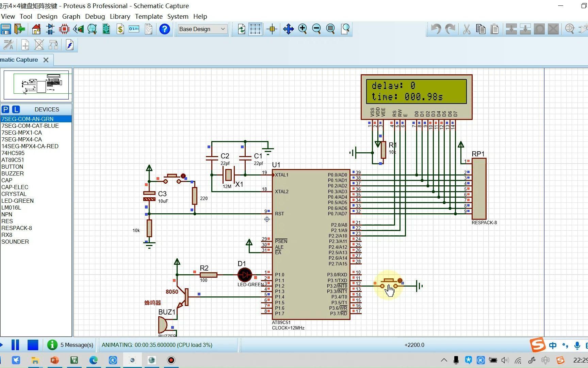Open the Debug menu
The image size is (588, 368).
95,16
